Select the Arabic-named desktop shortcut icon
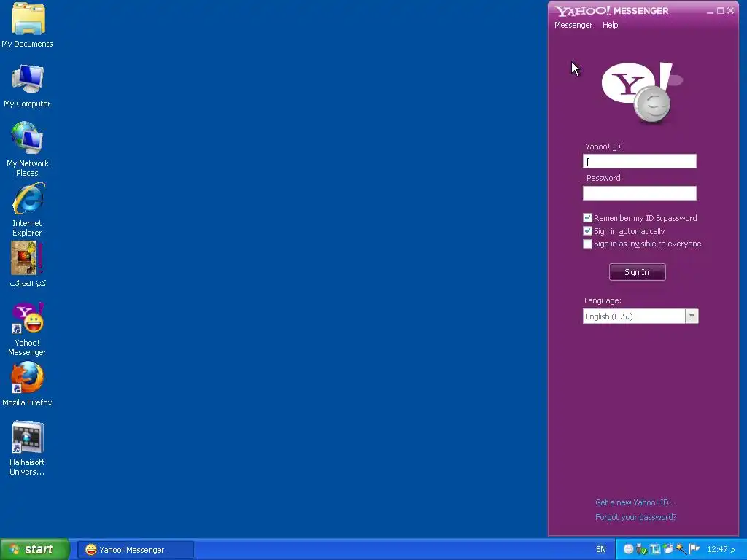The width and height of the screenshot is (747, 560). [x=27, y=264]
